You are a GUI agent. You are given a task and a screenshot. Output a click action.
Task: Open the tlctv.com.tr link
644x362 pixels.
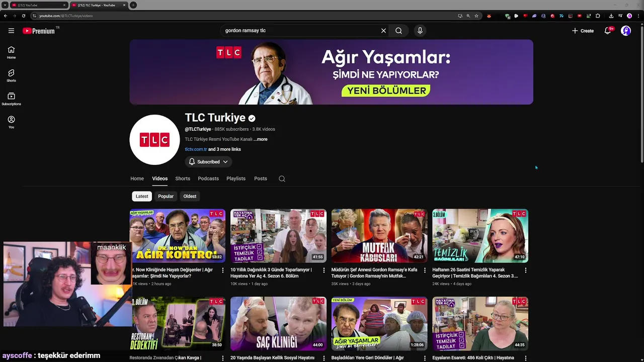pyautogui.click(x=196, y=149)
